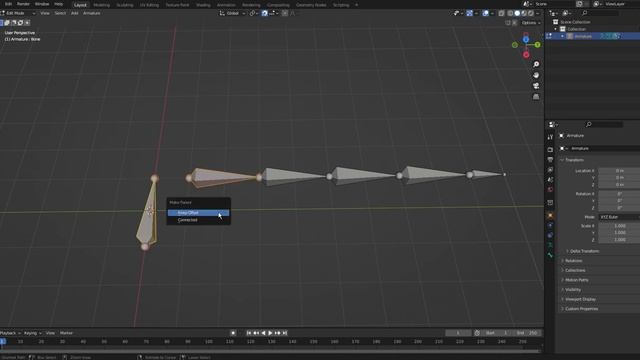640x360 pixels.
Task: Collapse the Transform panel
Action: pos(573,160)
